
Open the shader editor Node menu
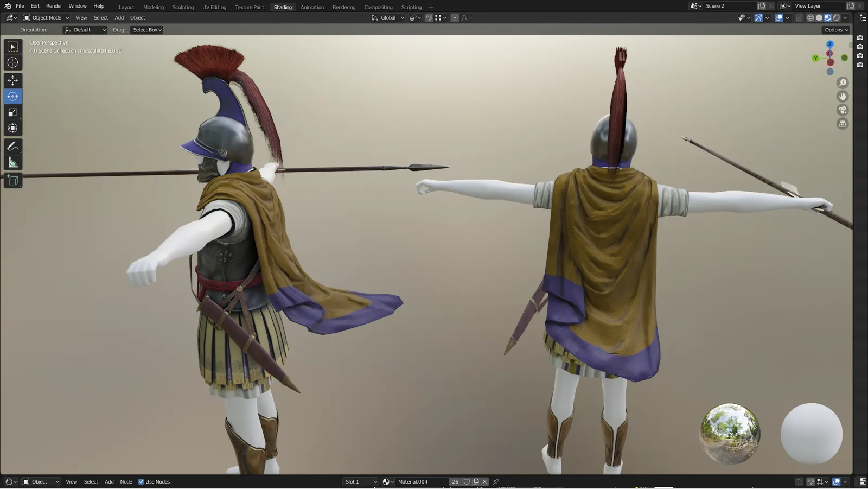pyautogui.click(x=126, y=482)
